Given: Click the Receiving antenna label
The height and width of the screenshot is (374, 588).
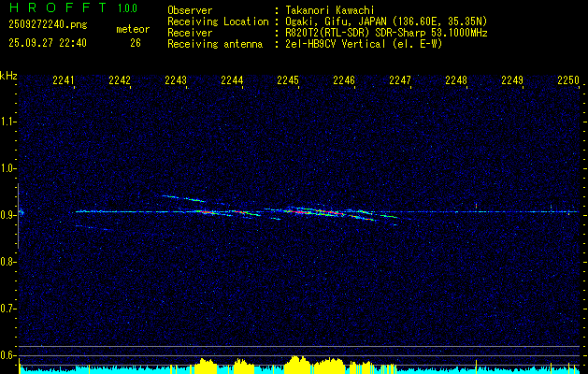Looking at the screenshot, I should point(215,44).
